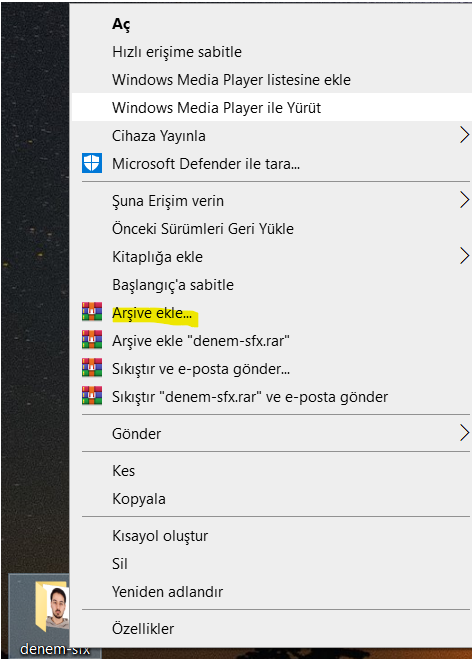Click WinRAR icon beside Arşive ekle...
The height and width of the screenshot is (659, 472).
(x=92, y=312)
